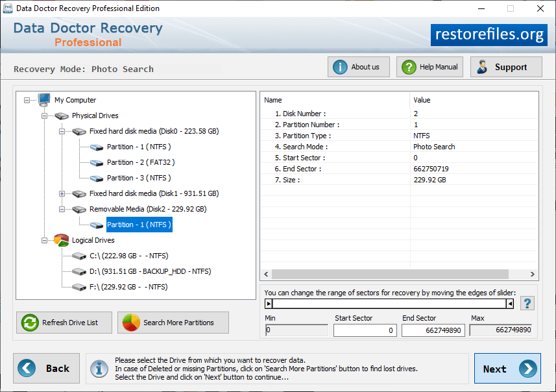Screen dimensions: 556x392
Task: Select Removable Media Disk2 - 229.92 GB
Action: point(148,209)
